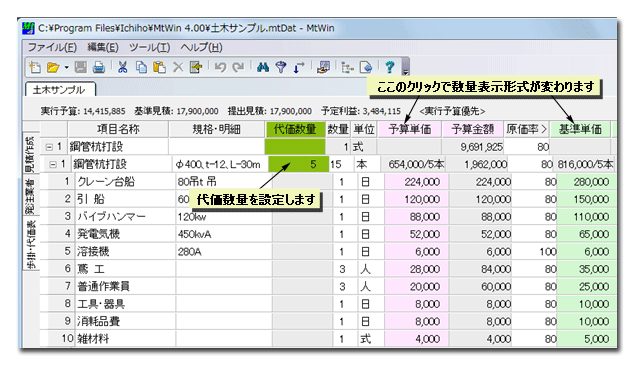Click the 項目名称 column header
This screenshot has height=365, width=634.
coord(118,129)
